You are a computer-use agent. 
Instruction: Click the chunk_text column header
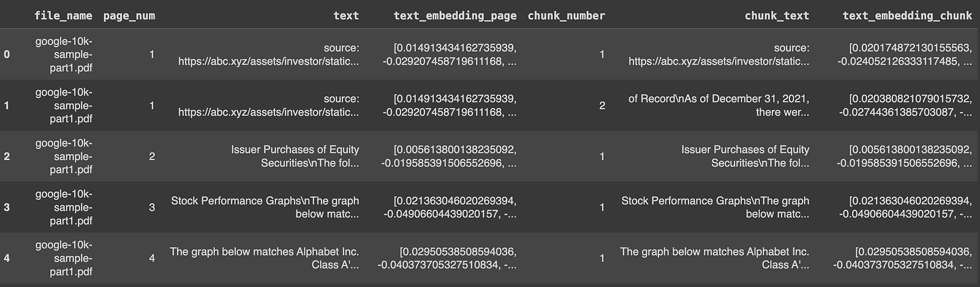click(777, 15)
